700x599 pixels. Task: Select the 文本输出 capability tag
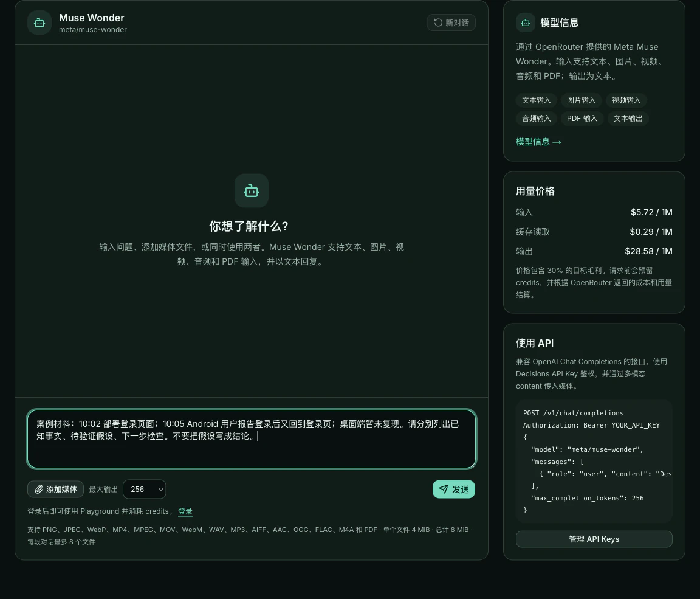pyautogui.click(x=628, y=119)
